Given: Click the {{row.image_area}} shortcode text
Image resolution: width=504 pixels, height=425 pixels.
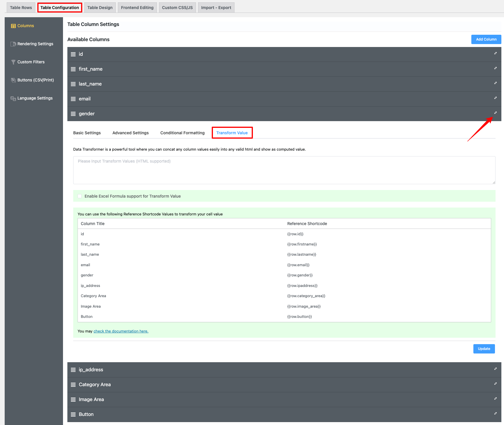Looking at the screenshot, I should pos(304,306).
